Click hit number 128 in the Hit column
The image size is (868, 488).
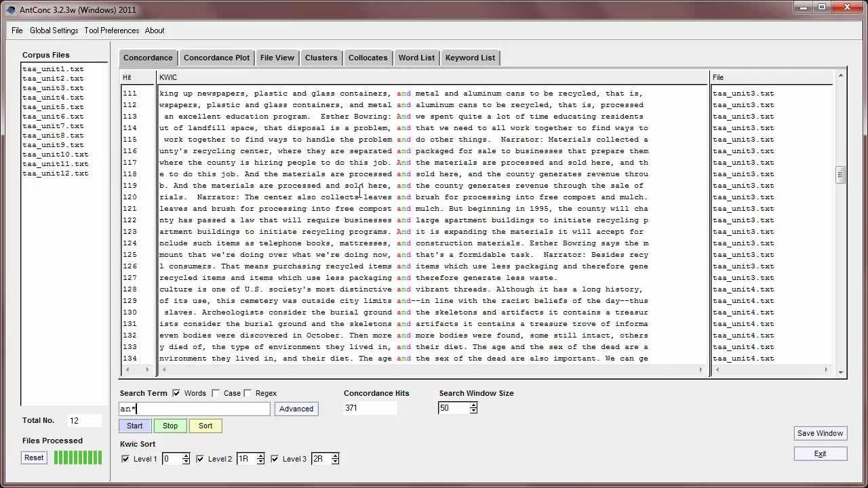click(130, 289)
